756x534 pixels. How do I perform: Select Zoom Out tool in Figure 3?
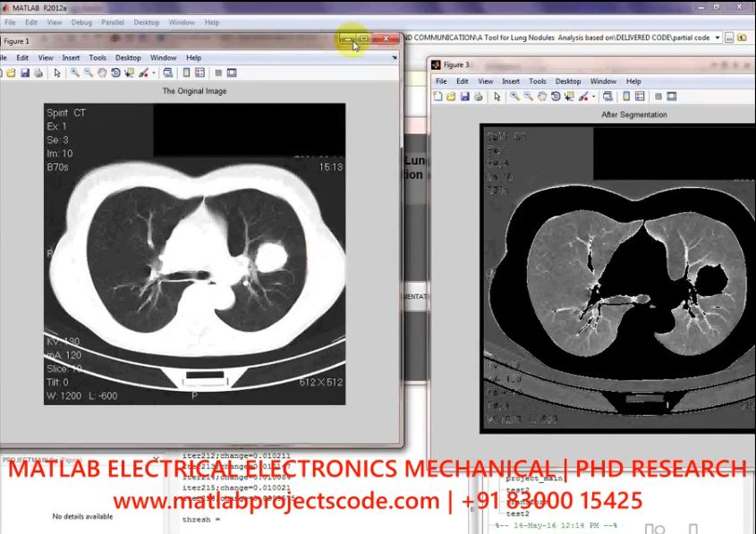[529, 97]
